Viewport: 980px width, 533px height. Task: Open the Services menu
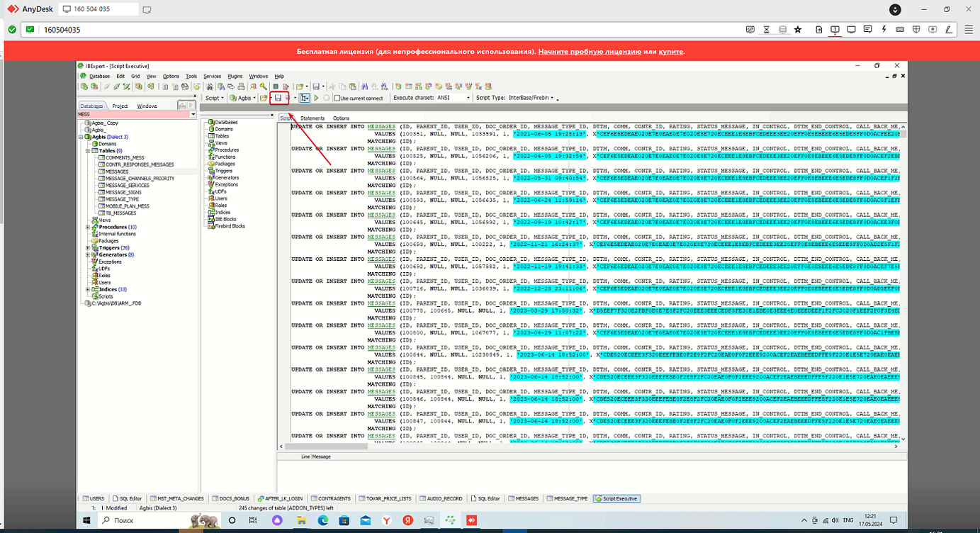point(212,76)
